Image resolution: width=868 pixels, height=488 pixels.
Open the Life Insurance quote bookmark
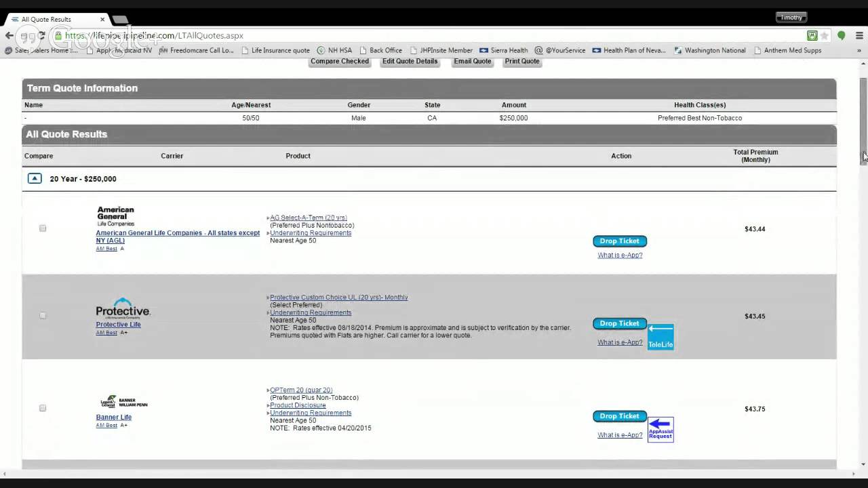pos(276,50)
